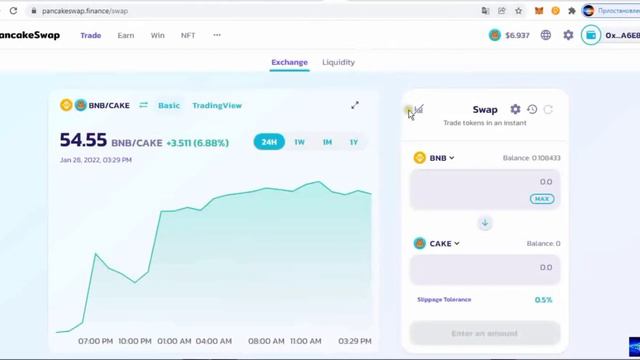Viewport: 640px width, 360px height.
Task: Click the Slippage Tolerance label
Action: [444, 300]
